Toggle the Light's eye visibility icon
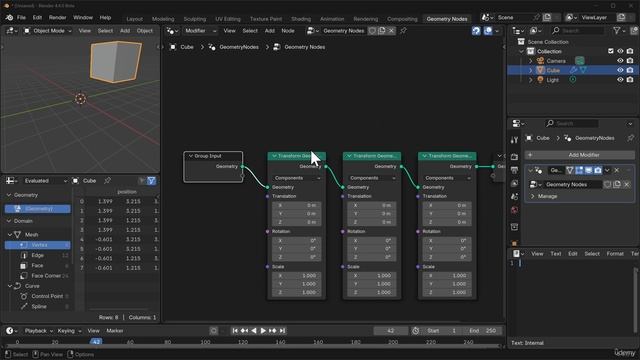 tap(620, 80)
